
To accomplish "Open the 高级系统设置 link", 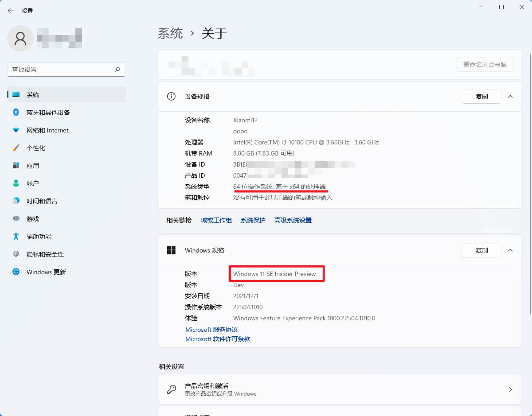I will [293, 220].
